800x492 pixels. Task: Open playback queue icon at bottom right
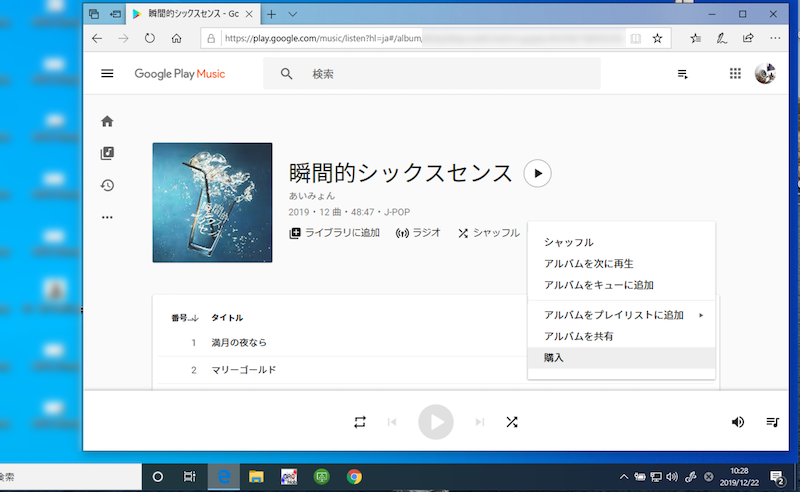(772, 422)
